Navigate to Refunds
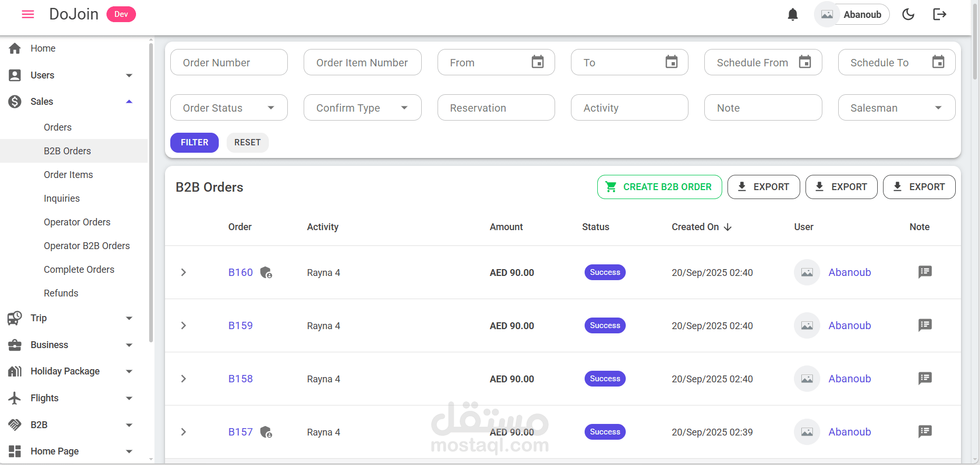980x465 pixels. (74, 293)
